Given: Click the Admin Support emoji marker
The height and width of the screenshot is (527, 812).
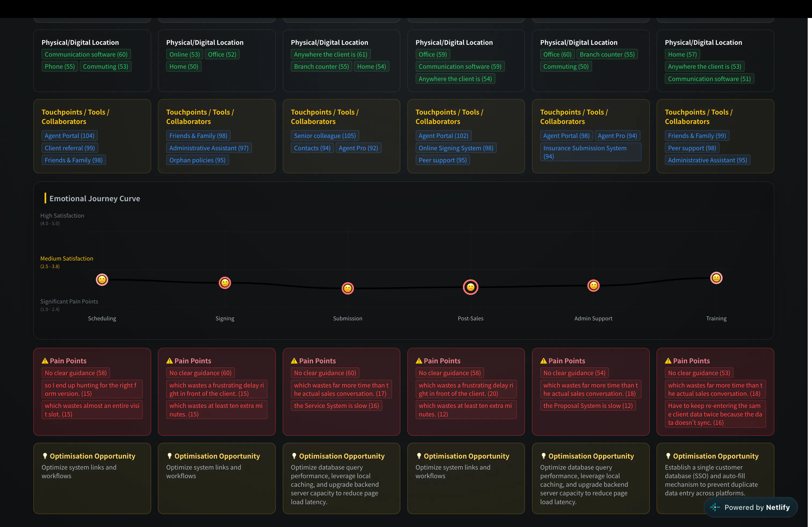Looking at the screenshot, I should click(593, 285).
